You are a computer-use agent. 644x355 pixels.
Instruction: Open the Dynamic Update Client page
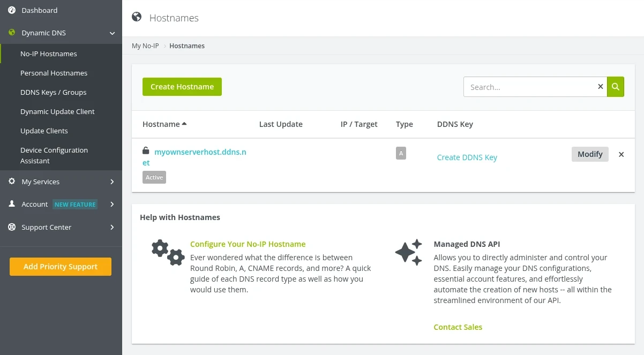57,111
